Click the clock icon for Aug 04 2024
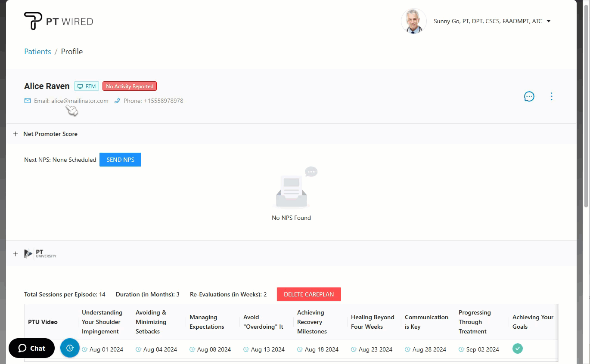Image resolution: width=590 pixels, height=364 pixels. [x=139, y=349]
